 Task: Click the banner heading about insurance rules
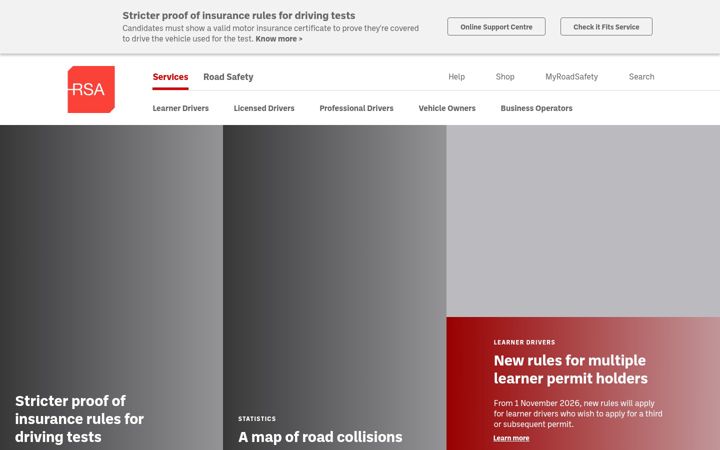[239, 16]
